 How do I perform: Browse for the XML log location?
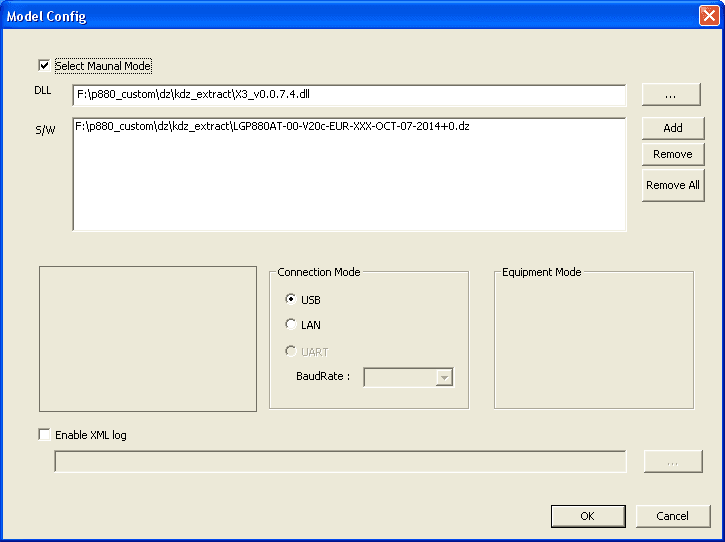tap(673, 462)
